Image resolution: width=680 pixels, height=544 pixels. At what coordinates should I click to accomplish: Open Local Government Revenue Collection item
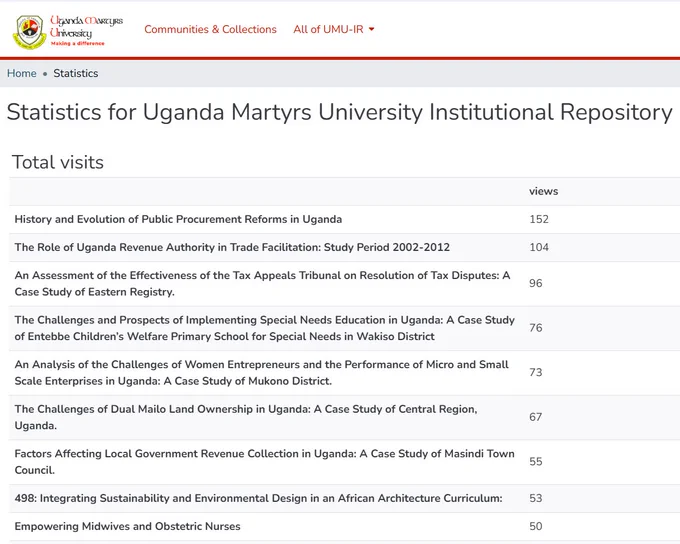(x=265, y=462)
